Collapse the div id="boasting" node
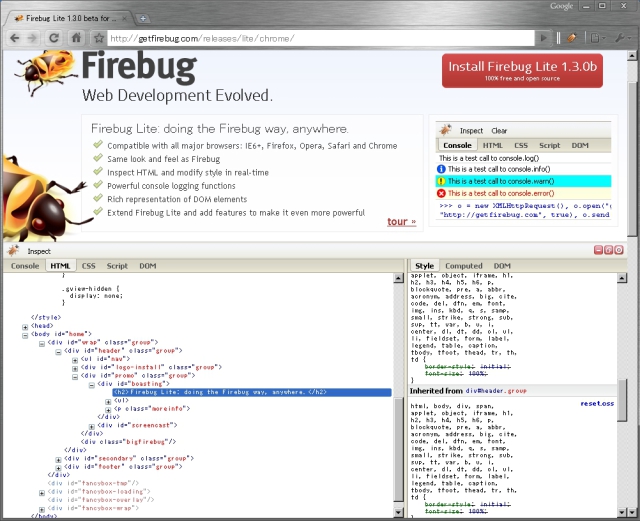640x521 pixels. pyautogui.click(x=92, y=385)
